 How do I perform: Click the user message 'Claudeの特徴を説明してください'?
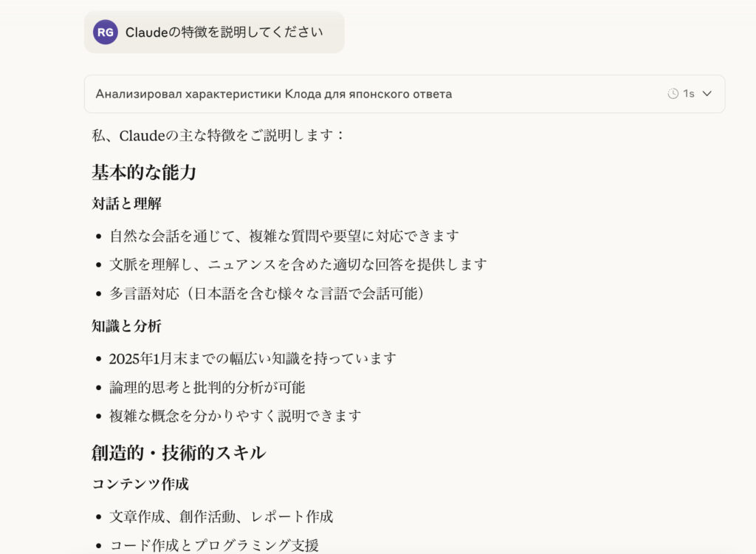224,33
